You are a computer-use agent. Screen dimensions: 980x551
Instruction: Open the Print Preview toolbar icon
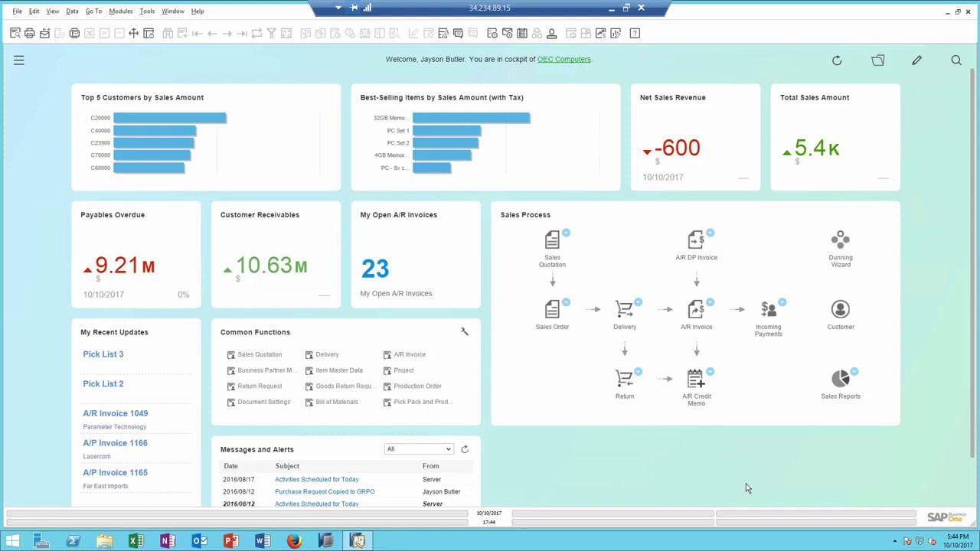point(15,33)
